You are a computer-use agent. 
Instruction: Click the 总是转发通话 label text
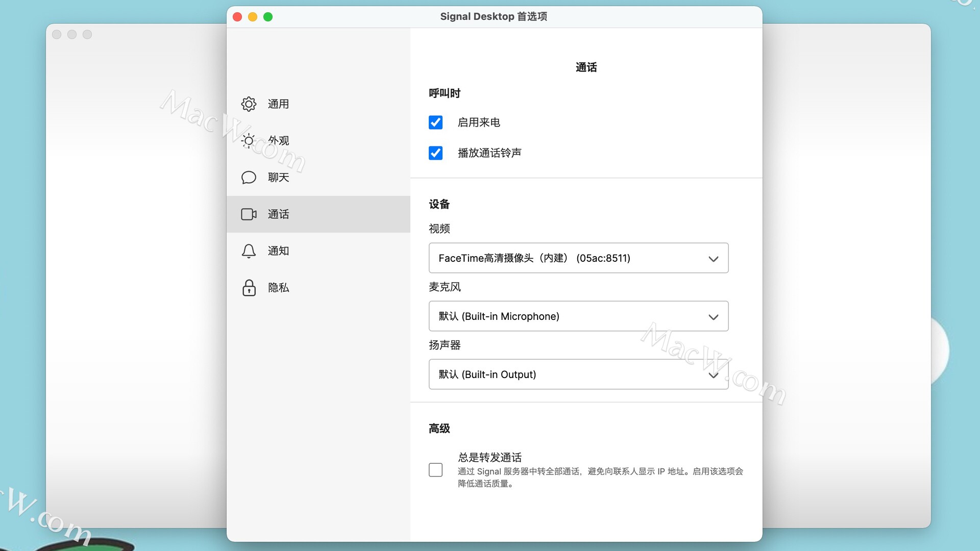tap(489, 457)
